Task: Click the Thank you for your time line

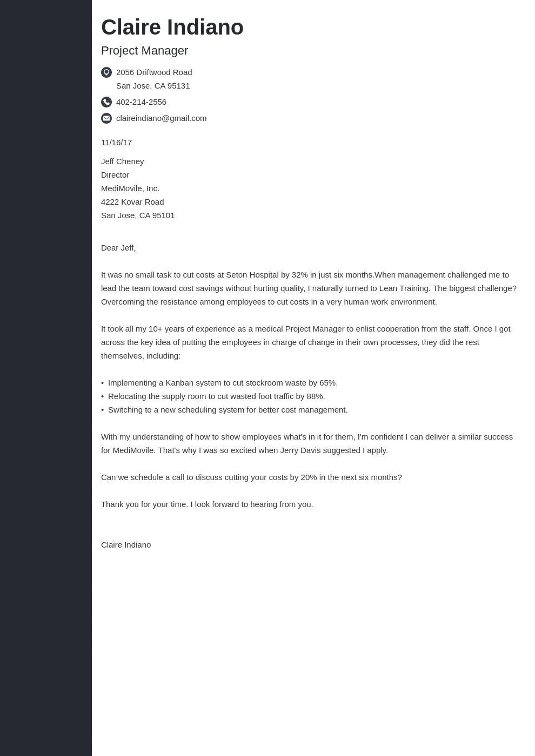Action: pyautogui.click(x=207, y=504)
